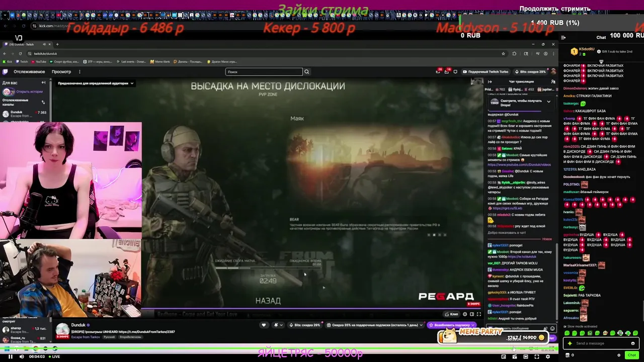
Task: Collapse the Для вас sidebar
Action: [x=43, y=82]
